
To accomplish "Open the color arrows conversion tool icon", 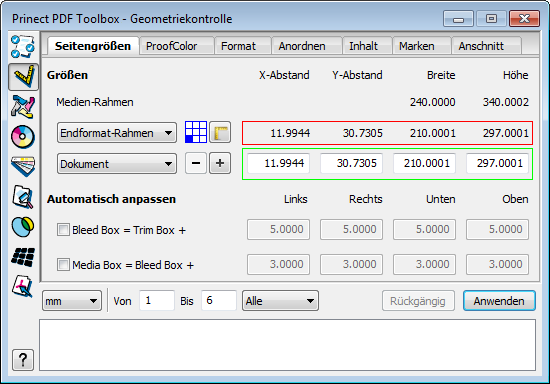I will (23, 106).
